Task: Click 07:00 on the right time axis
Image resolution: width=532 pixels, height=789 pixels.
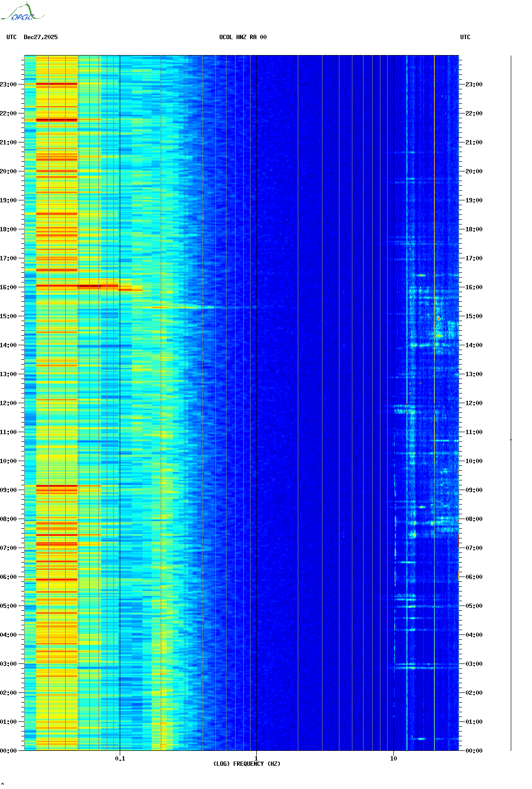Action: 474,548
